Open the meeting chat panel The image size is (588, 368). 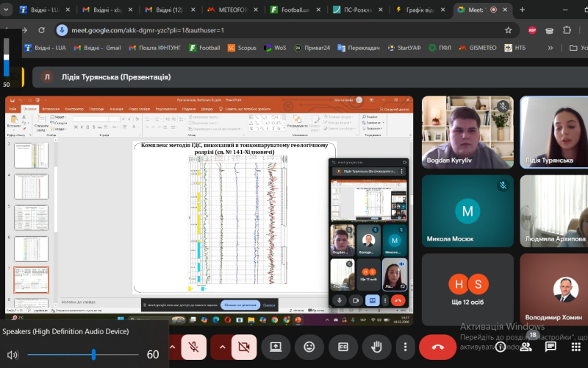551,346
